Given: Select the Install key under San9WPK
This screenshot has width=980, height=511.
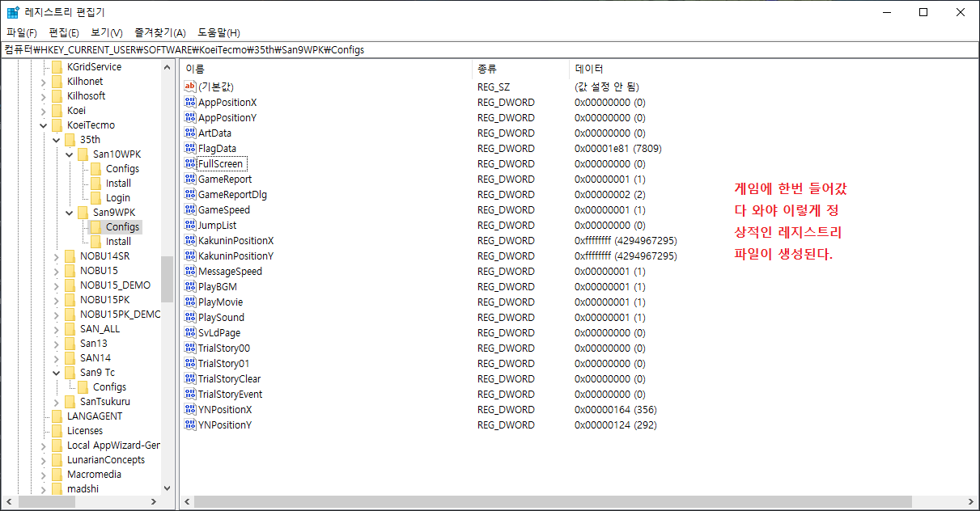Looking at the screenshot, I should point(118,242).
